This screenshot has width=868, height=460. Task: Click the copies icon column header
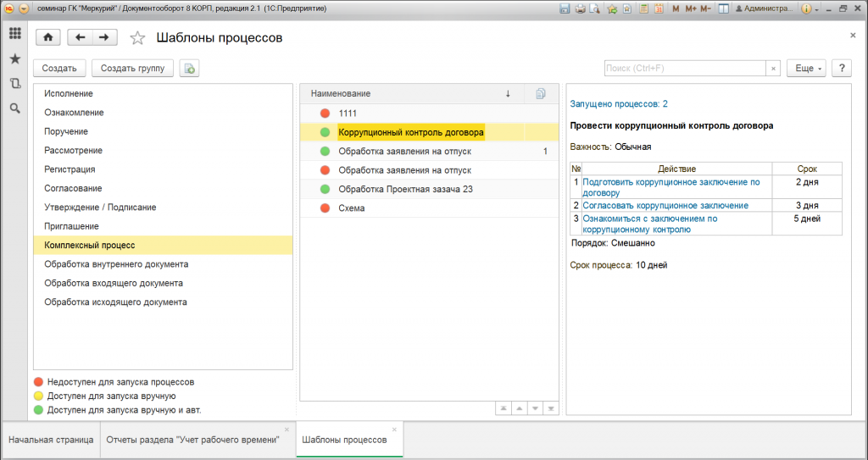[x=541, y=93]
